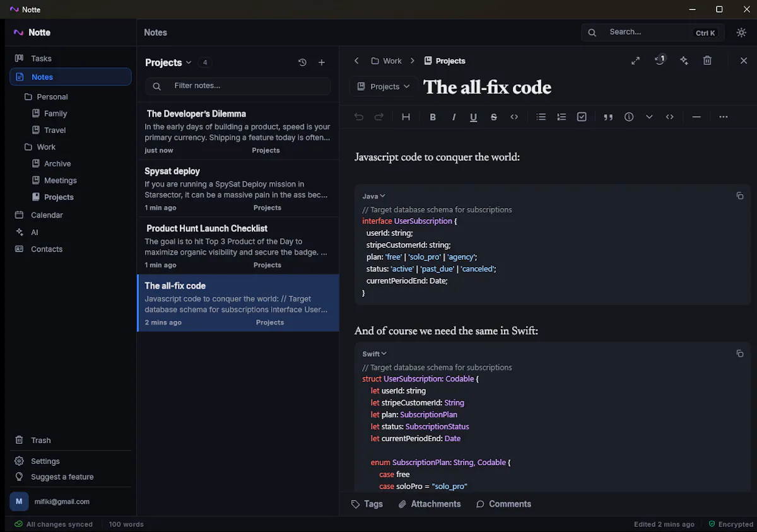Insert collapsible section chevron in toolbar
757x532 pixels.
[x=649, y=117]
